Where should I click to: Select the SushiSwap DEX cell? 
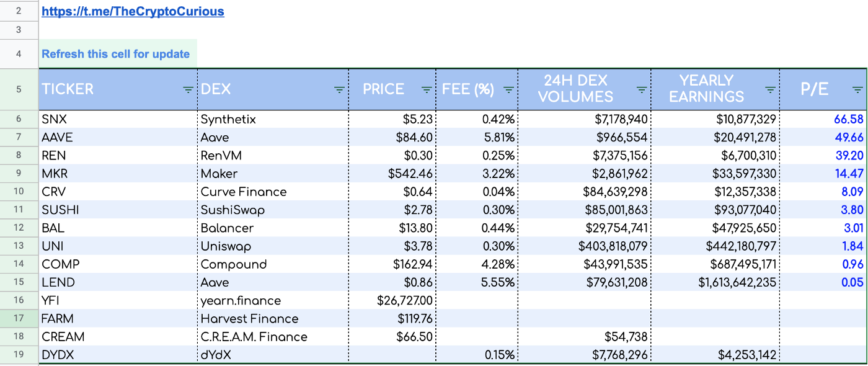click(273, 210)
